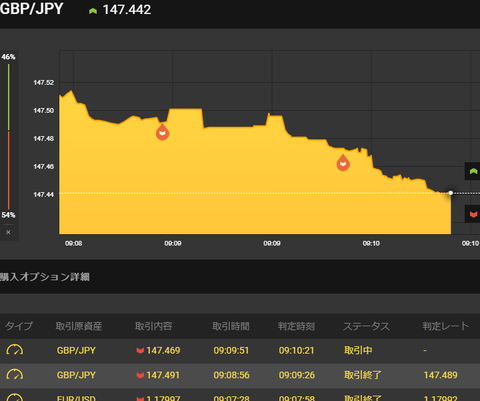Viewport: 480px width, 401px height.
Task: Click the gauge icon in the 147.491 row
Action: coord(15,375)
